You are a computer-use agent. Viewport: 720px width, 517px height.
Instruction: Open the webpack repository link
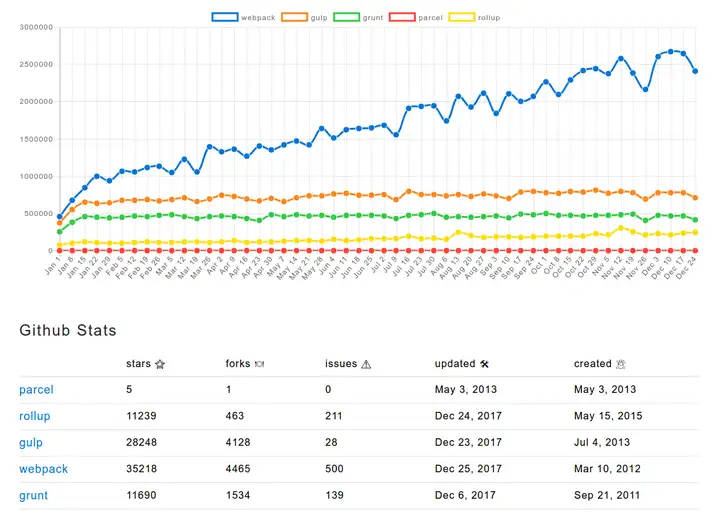(x=43, y=469)
